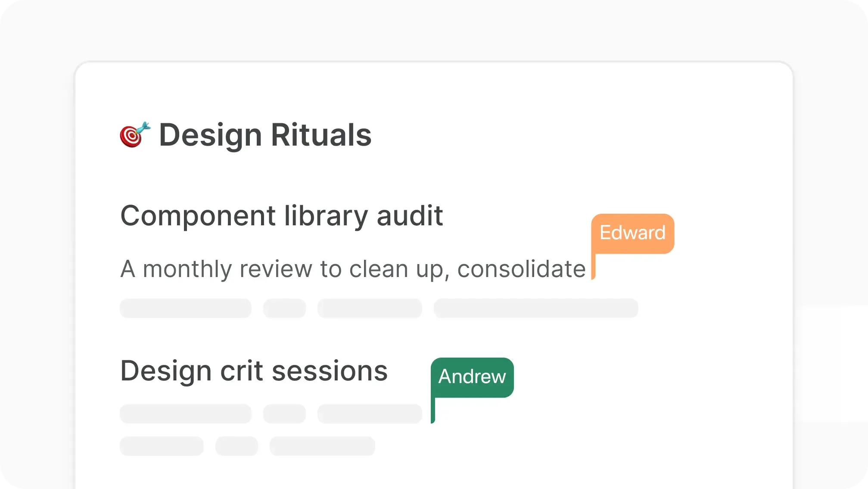Select the Component library audit heading
Screen dimensions: 868x489
coord(281,215)
